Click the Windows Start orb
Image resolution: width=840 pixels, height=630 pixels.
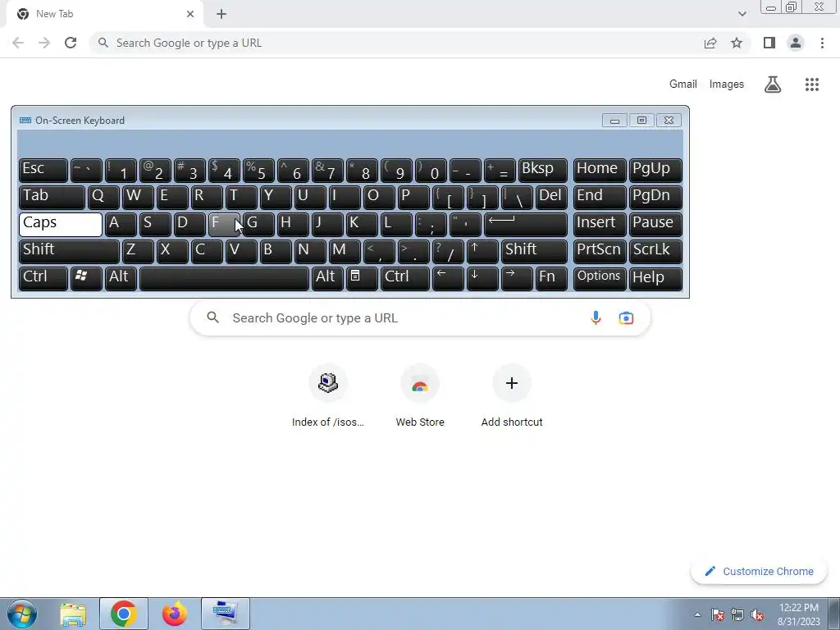coord(22,614)
